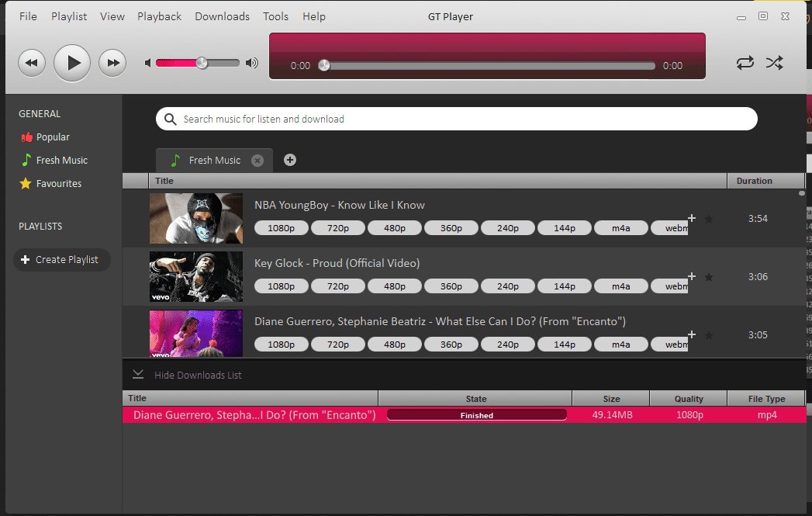Toggle the shuffle icon
Screen dimensions: 812x516
(x=775, y=63)
